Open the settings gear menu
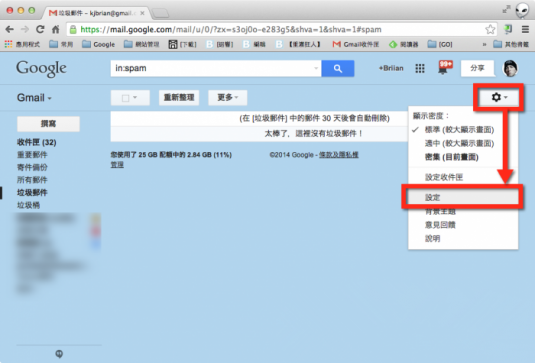Image resolution: width=535 pixels, height=363 pixels. tap(499, 98)
